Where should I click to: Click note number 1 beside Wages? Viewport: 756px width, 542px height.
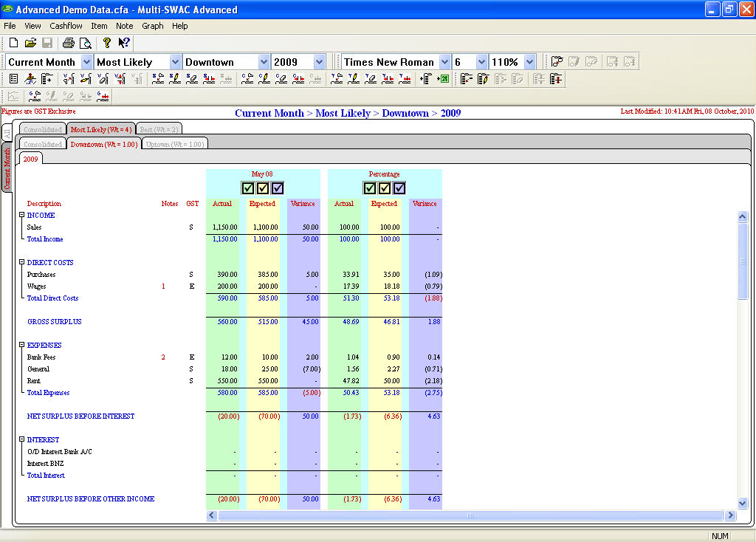(x=163, y=287)
